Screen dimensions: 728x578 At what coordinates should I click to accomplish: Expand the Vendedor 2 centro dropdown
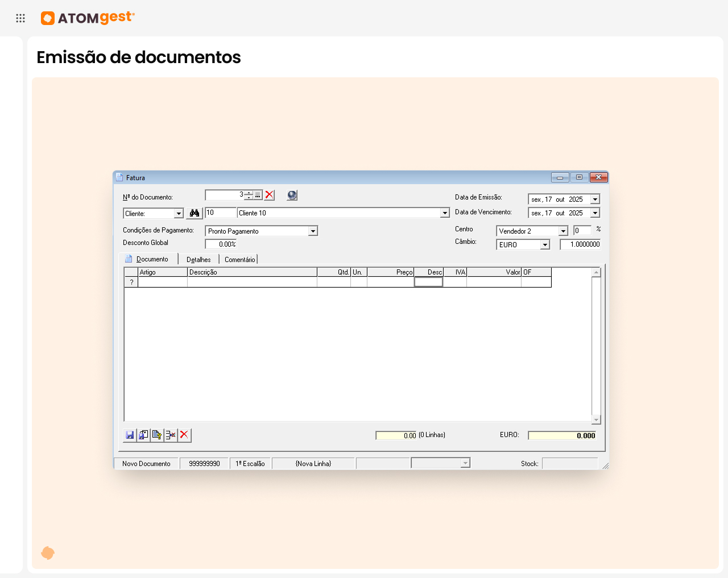pyautogui.click(x=563, y=231)
